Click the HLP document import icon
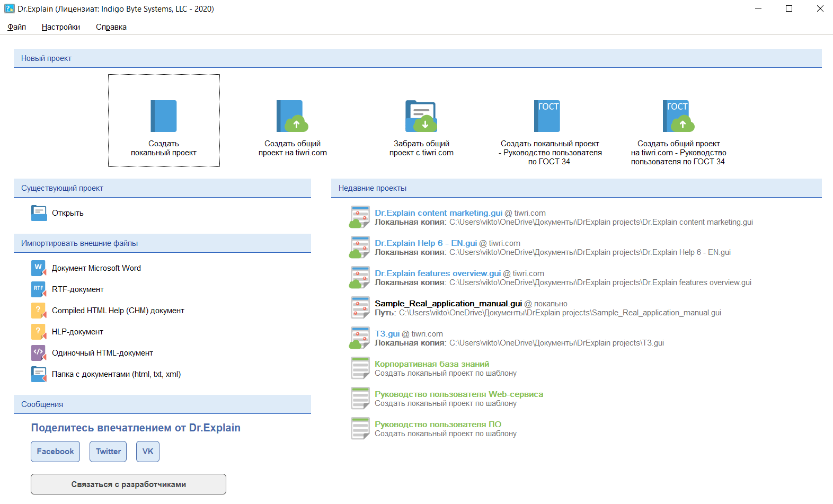The image size is (833, 504). point(39,332)
